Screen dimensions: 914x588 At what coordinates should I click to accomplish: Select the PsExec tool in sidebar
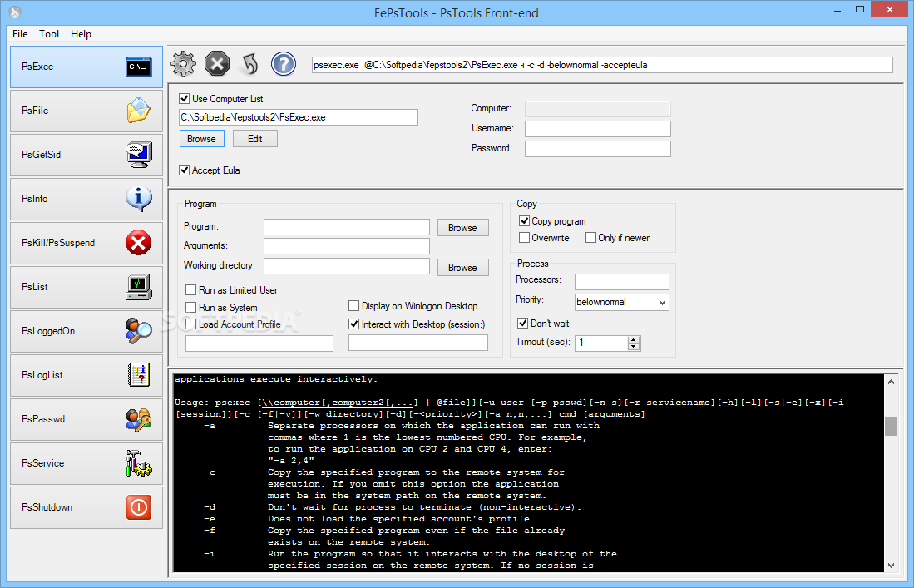[86, 67]
